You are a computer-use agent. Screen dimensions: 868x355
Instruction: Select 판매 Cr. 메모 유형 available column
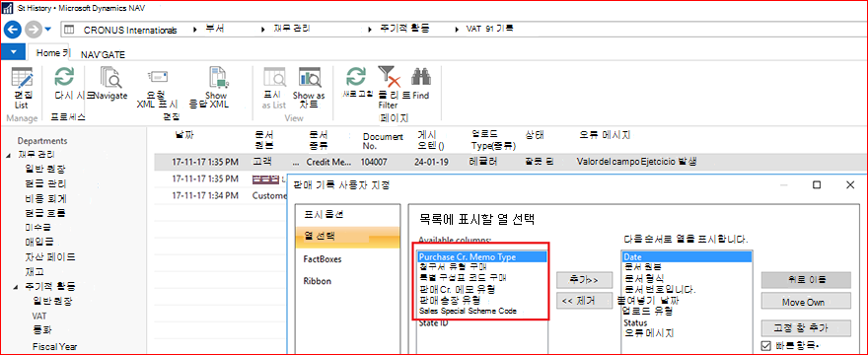pyautogui.click(x=458, y=289)
